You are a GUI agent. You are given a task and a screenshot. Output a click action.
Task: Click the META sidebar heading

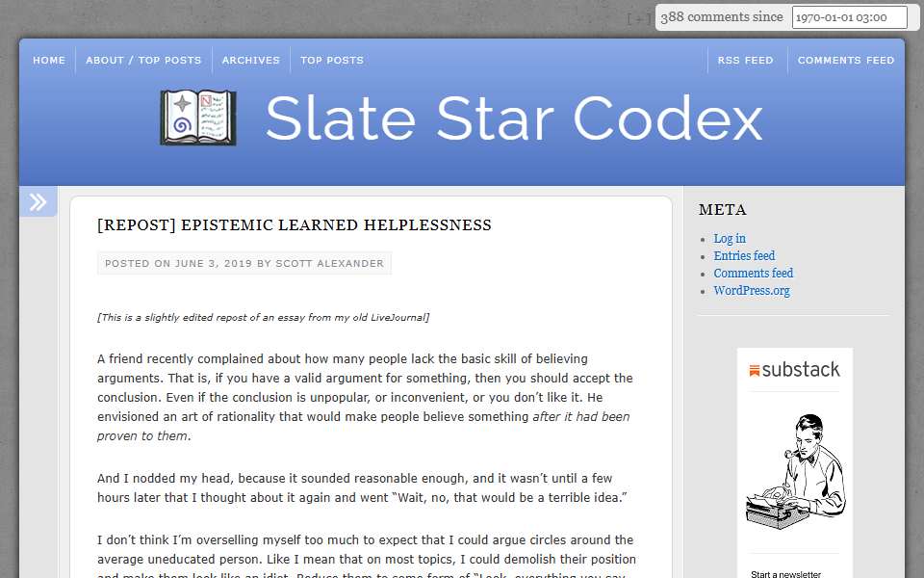click(723, 209)
